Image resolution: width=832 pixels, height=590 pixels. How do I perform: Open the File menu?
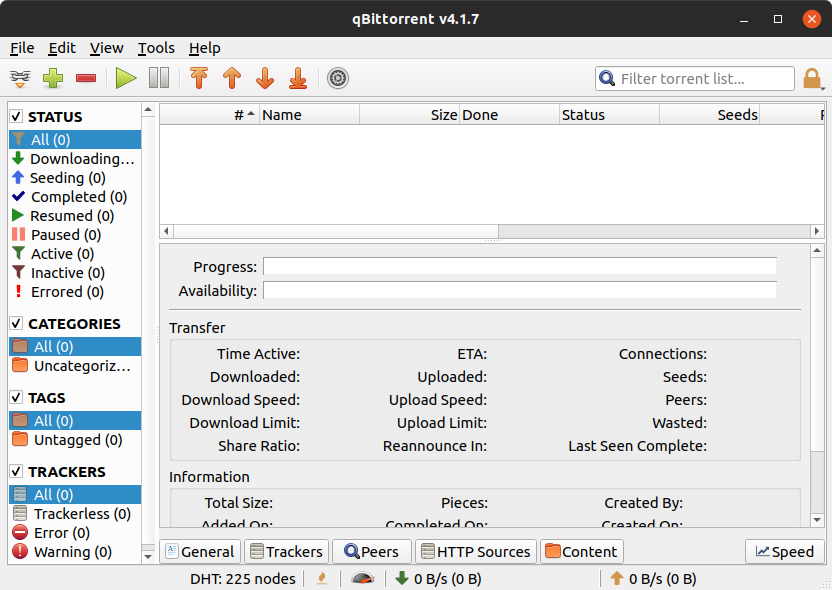click(22, 48)
